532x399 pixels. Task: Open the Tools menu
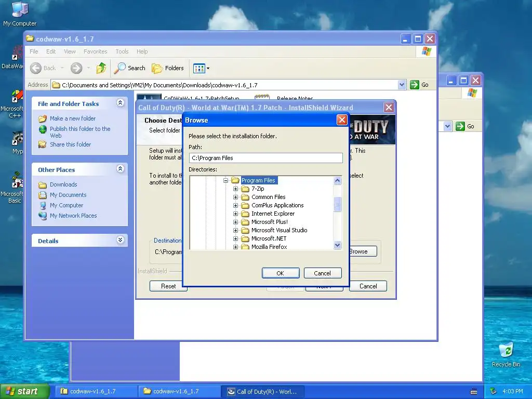[122, 51]
